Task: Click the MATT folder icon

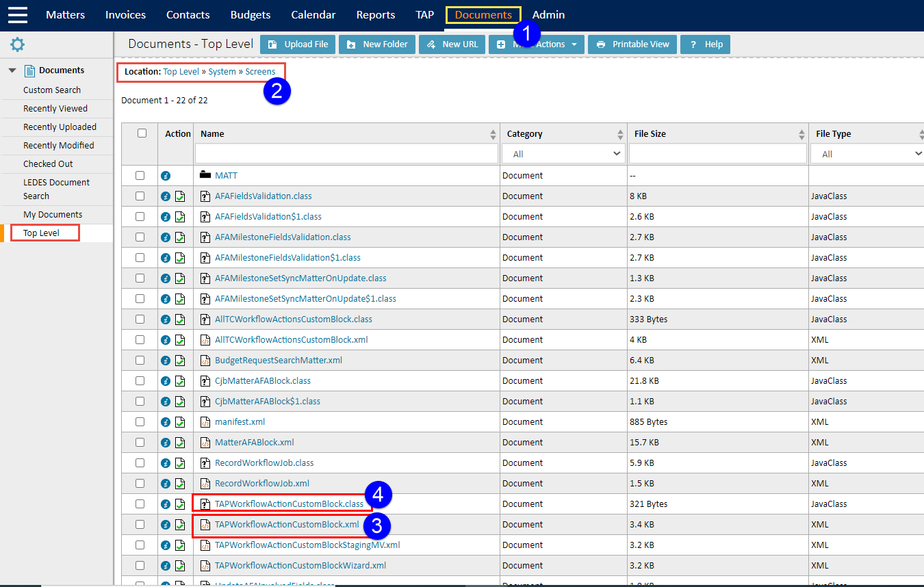Action: click(205, 175)
